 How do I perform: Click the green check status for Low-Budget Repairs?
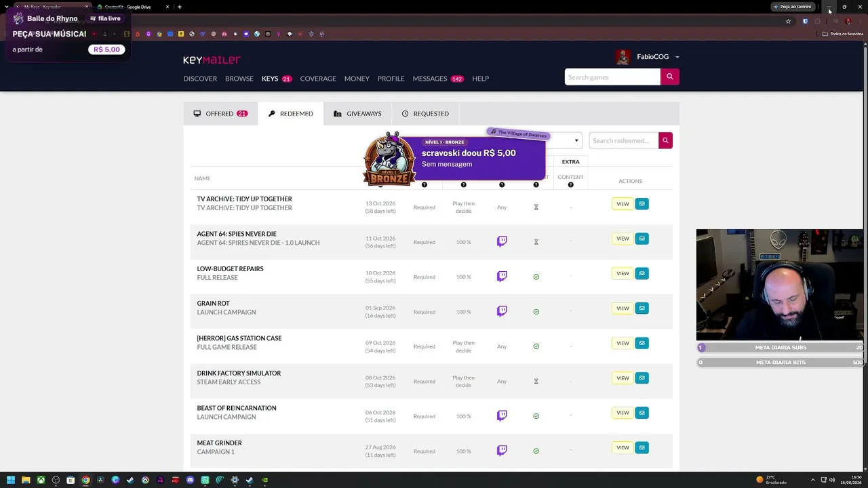pyautogui.click(x=536, y=277)
